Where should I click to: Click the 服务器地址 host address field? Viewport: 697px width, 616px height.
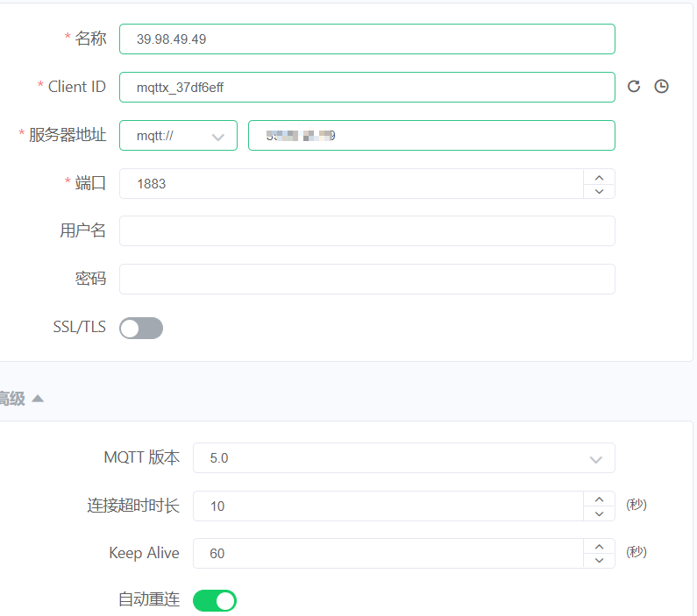431,136
